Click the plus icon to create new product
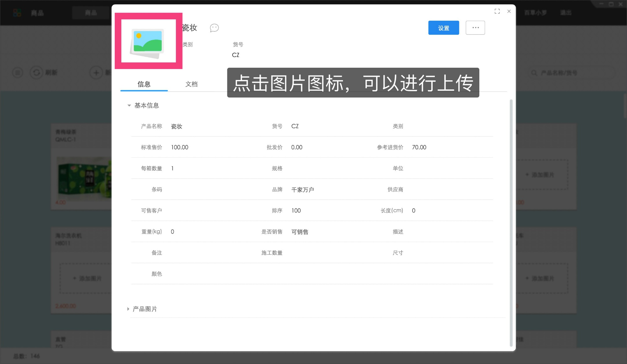 point(96,72)
